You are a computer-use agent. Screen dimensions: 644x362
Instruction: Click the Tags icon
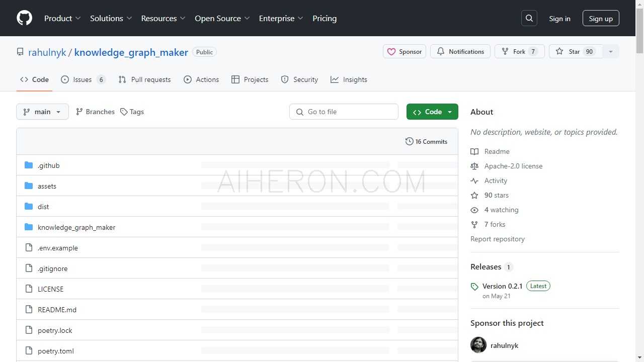(x=123, y=111)
